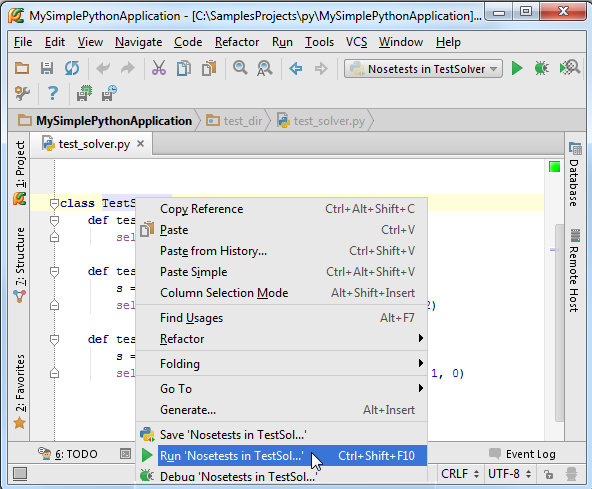Toggle the tool windows button in the bottom-left corner

[x=20, y=474]
